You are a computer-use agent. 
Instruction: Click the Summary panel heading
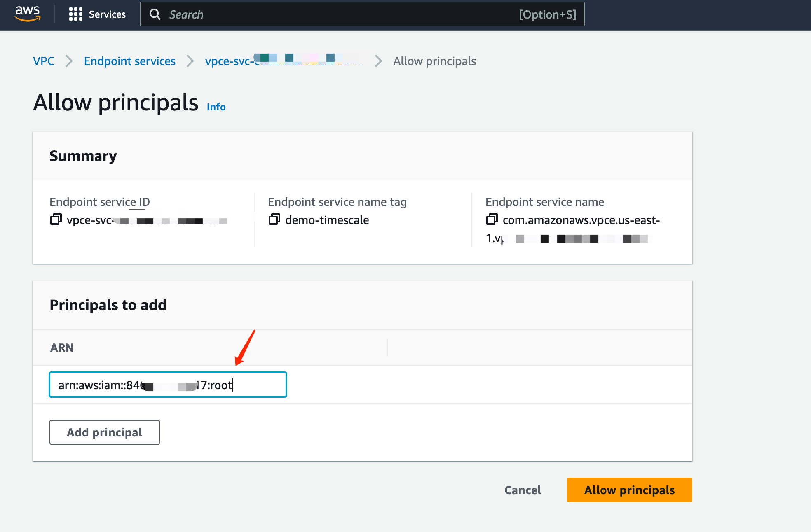click(83, 156)
